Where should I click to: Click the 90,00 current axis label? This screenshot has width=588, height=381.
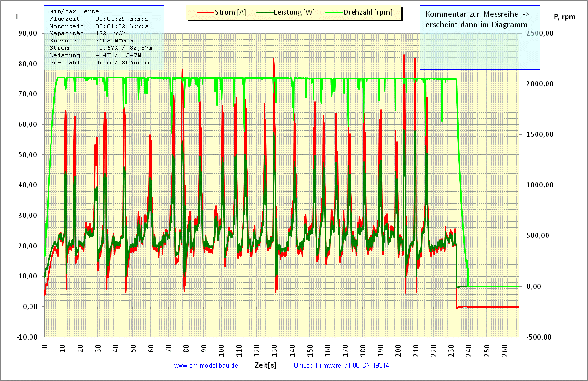[x=27, y=33]
